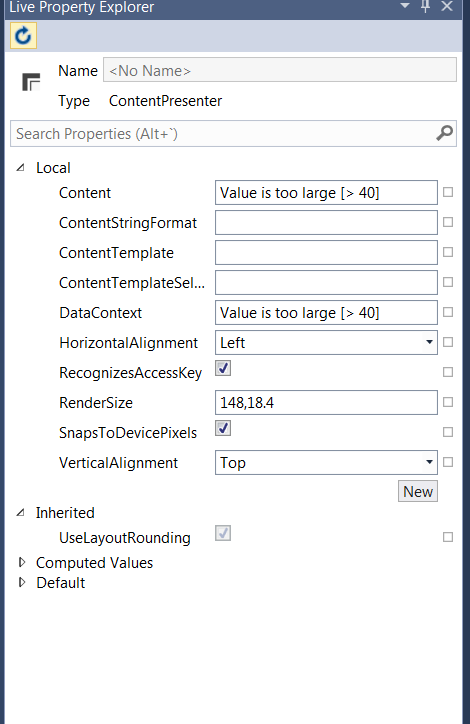Click the refresh properties icon

point(23,36)
